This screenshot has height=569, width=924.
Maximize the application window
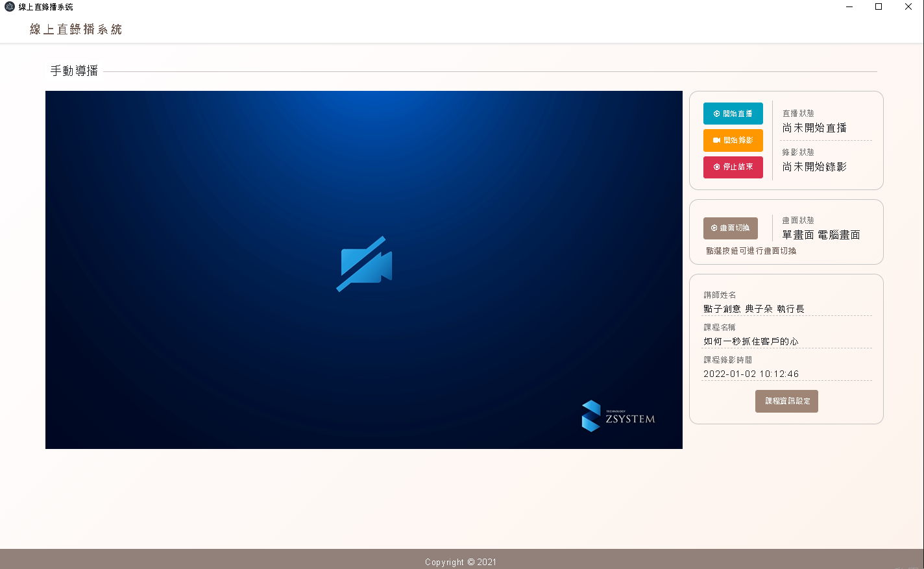pyautogui.click(x=879, y=6)
